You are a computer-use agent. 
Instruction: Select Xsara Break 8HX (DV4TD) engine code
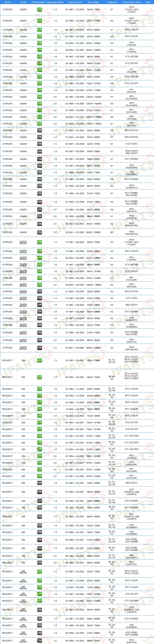[132, 292]
